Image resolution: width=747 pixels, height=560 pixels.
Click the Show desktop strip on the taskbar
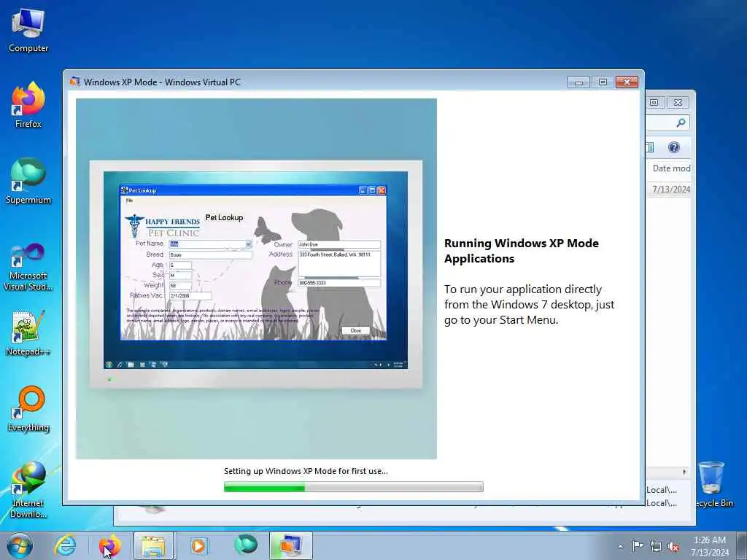(x=741, y=545)
